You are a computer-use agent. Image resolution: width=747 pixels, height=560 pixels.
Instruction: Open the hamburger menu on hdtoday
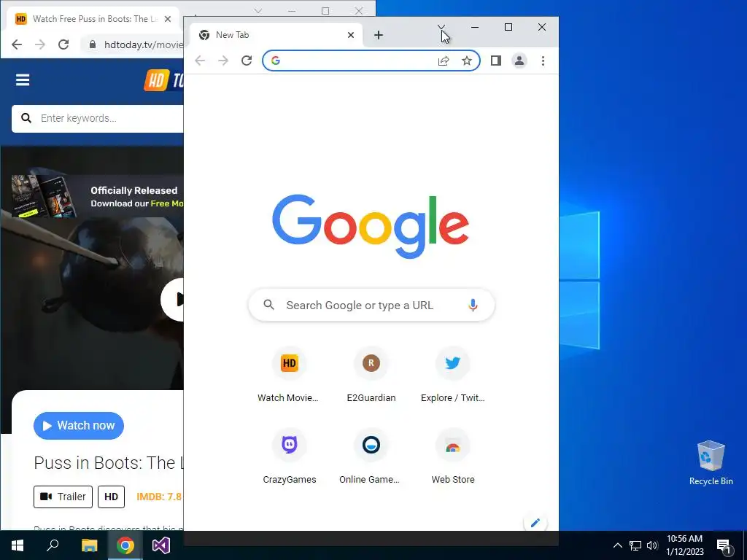point(23,80)
